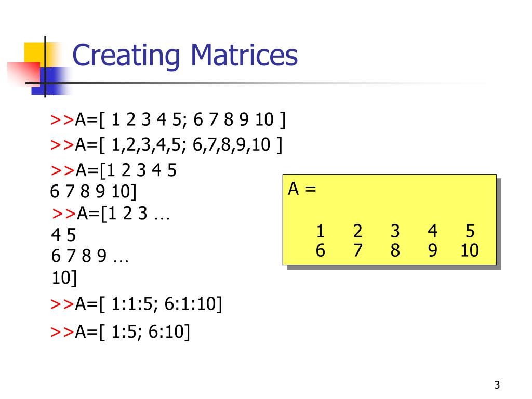
Task: Click the red square logo graphic
Action: click(x=24, y=73)
